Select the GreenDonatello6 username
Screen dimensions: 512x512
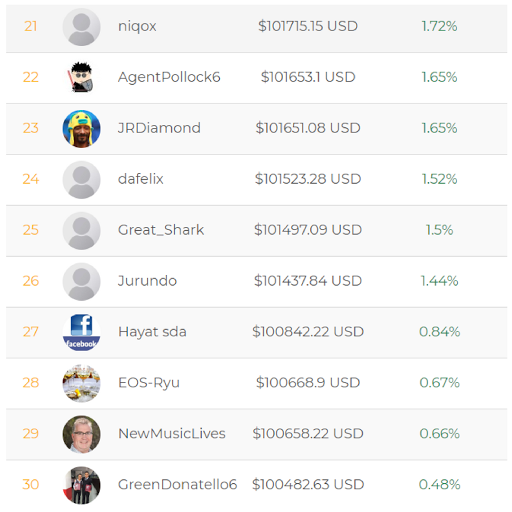177,484
